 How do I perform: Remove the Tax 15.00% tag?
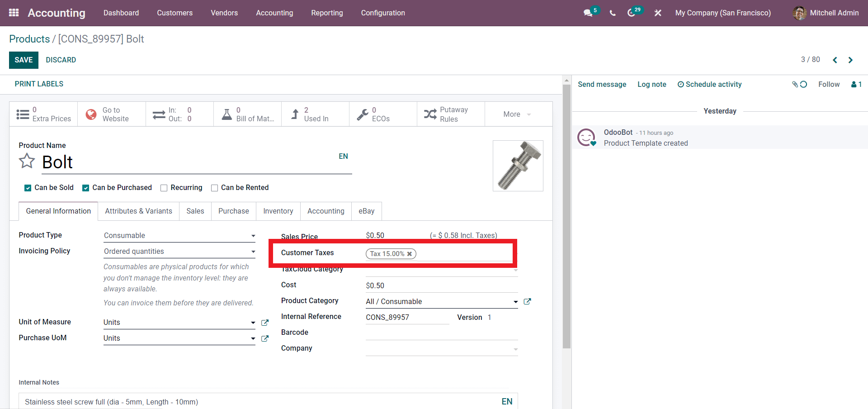tap(410, 254)
